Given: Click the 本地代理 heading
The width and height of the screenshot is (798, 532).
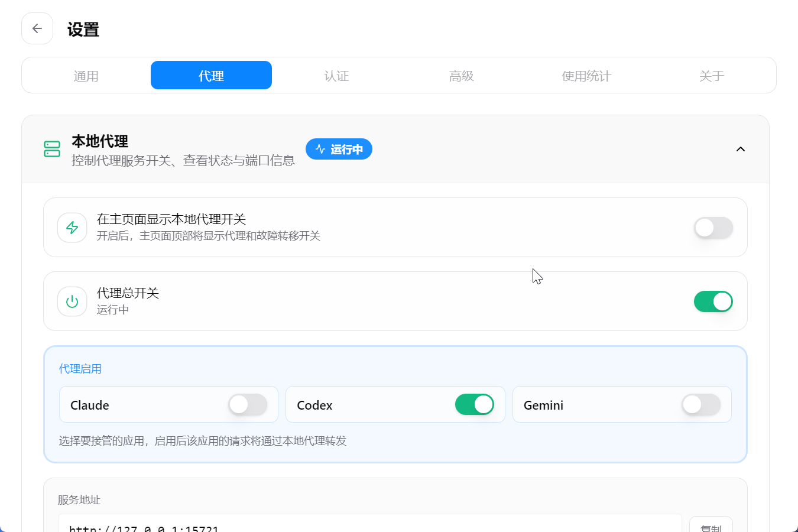Looking at the screenshot, I should pyautogui.click(x=100, y=141).
